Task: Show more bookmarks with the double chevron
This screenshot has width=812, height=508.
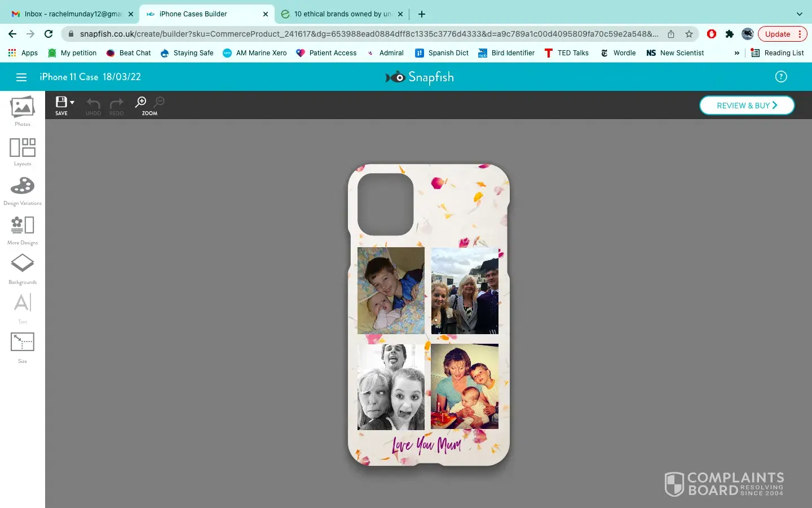Action: click(x=736, y=53)
